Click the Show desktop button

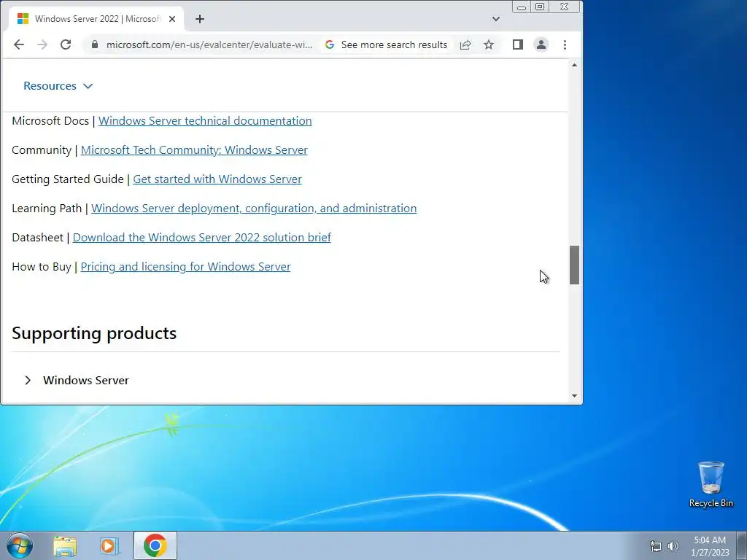742,545
